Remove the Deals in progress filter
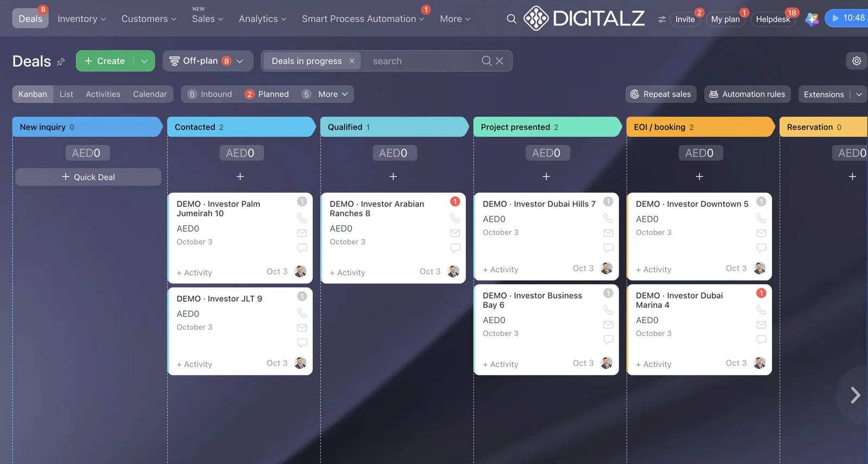Screen dimensions: 868x464 [352, 61]
